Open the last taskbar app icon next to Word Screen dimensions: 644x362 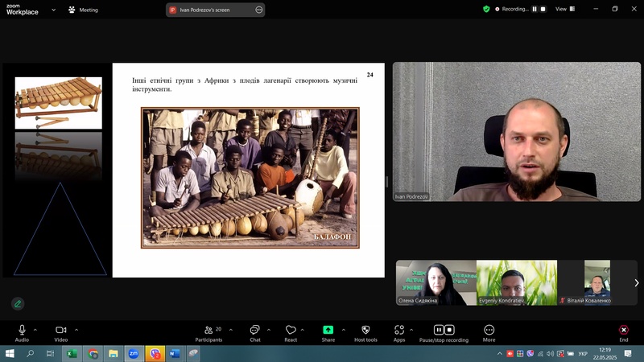click(193, 353)
